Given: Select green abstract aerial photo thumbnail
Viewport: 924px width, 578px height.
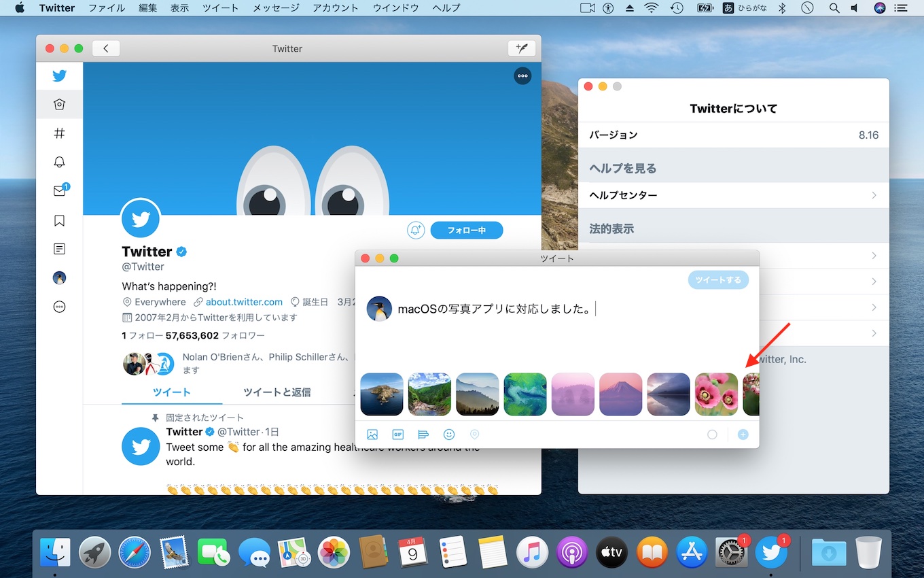Looking at the screenshot, I should (525, 394).
